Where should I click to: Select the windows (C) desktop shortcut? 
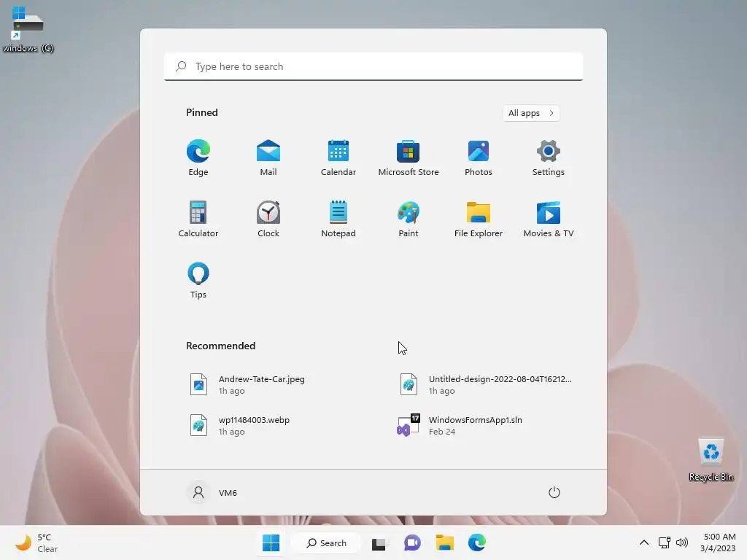point(28,29)
